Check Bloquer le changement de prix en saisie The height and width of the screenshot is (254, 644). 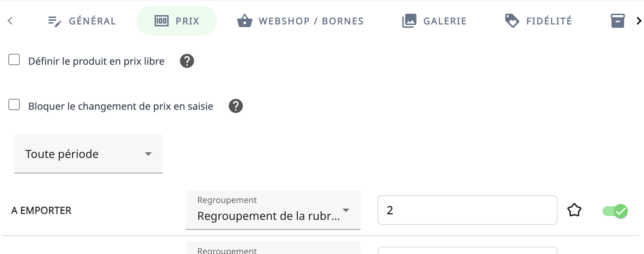click(14, 105)
